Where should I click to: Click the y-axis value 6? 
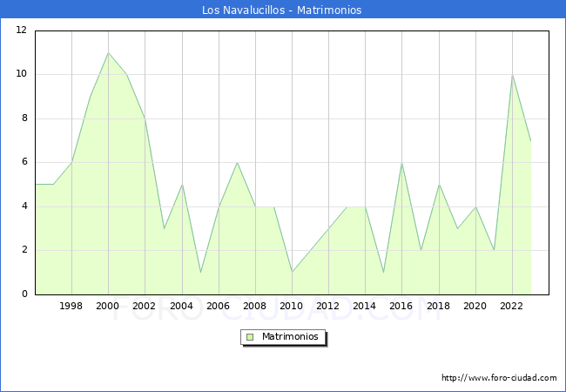click(x=24, y=162)
